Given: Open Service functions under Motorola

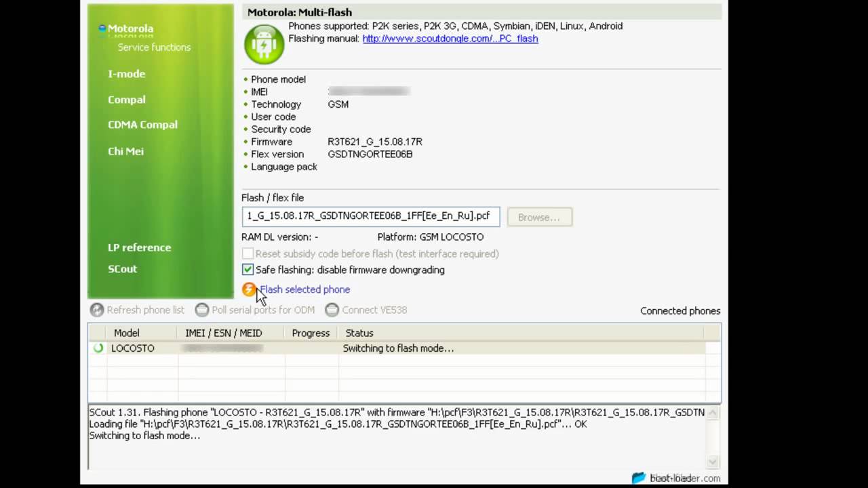Looking at the screenshot, I should tap(154, 47).
